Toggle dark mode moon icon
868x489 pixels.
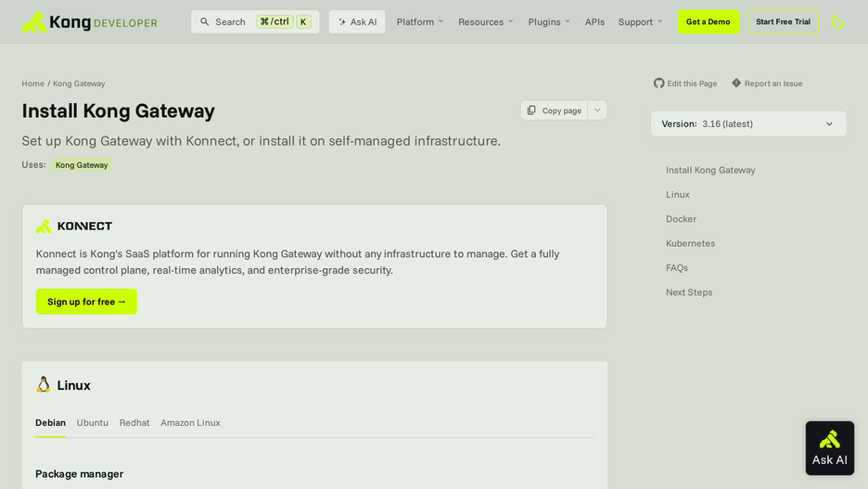click(x=837, y=22)
